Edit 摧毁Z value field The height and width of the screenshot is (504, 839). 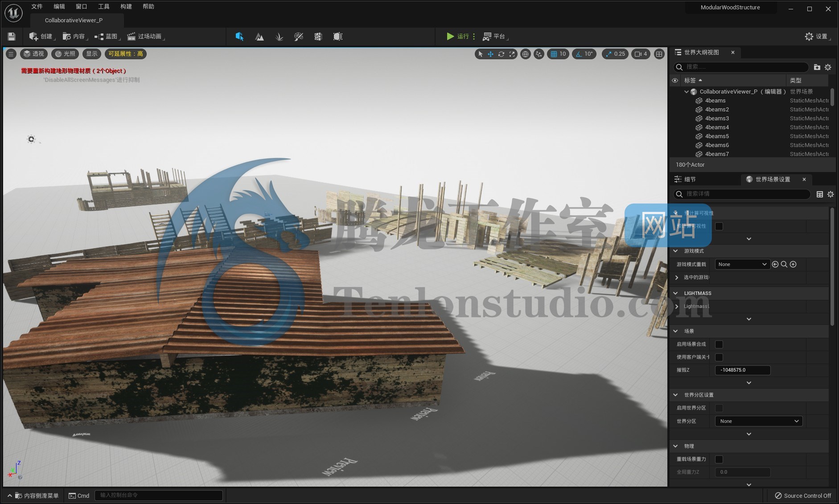pyautogui.click(x=743, y=370)
